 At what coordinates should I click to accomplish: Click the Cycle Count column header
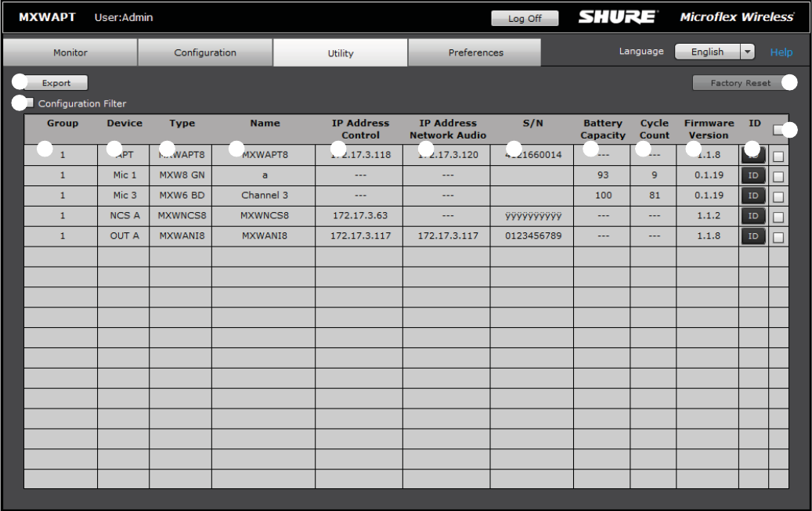(x=654, y=129)
